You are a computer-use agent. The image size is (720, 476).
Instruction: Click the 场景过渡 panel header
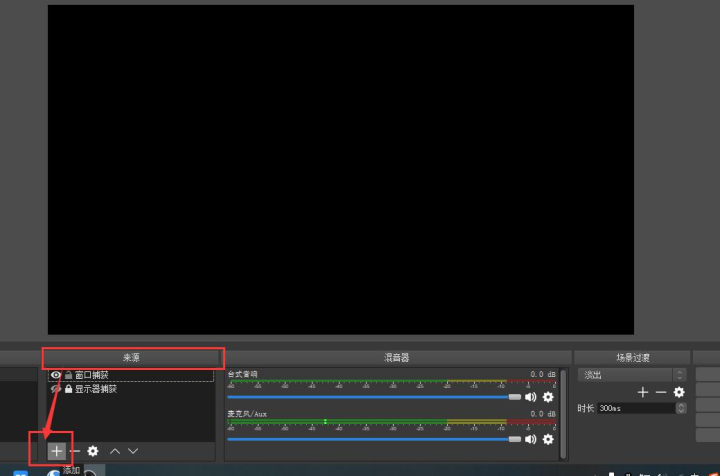point(632,358)
